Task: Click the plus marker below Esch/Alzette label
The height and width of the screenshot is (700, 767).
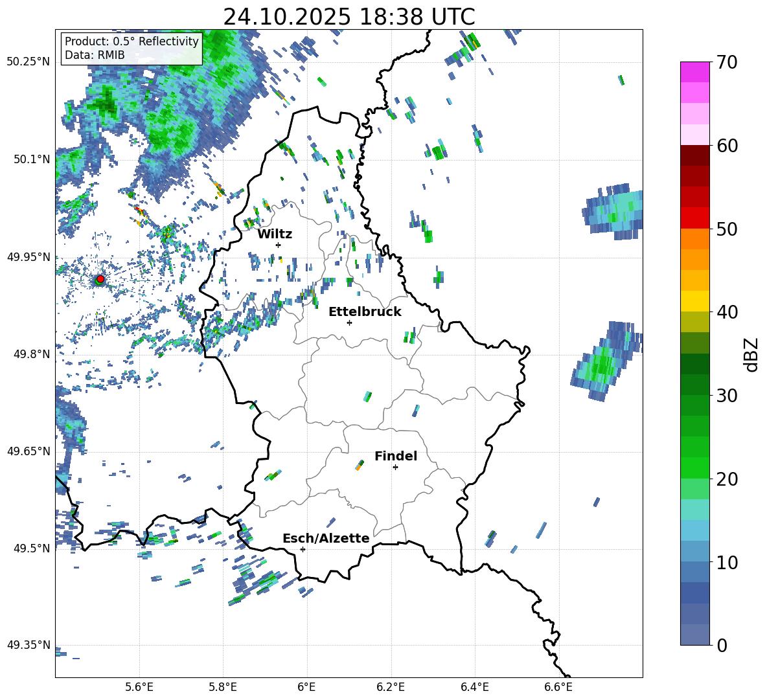Action: coord(303,549)
